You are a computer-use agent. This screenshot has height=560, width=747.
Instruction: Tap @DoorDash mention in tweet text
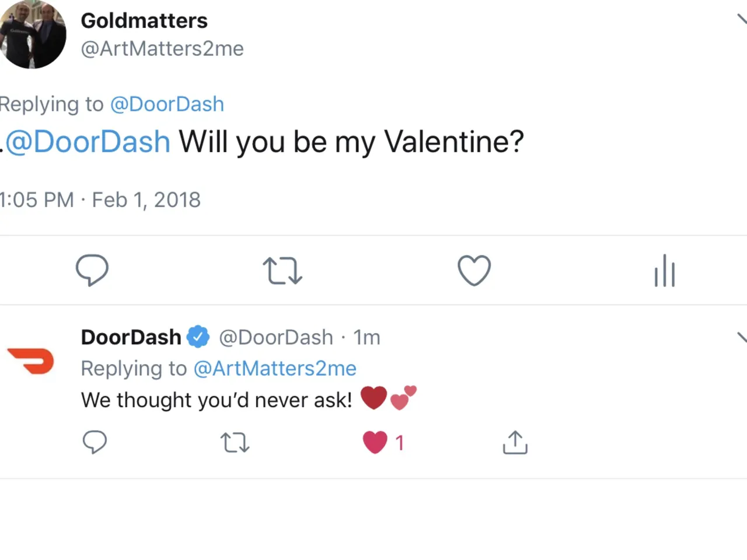[x=88, y=142]
